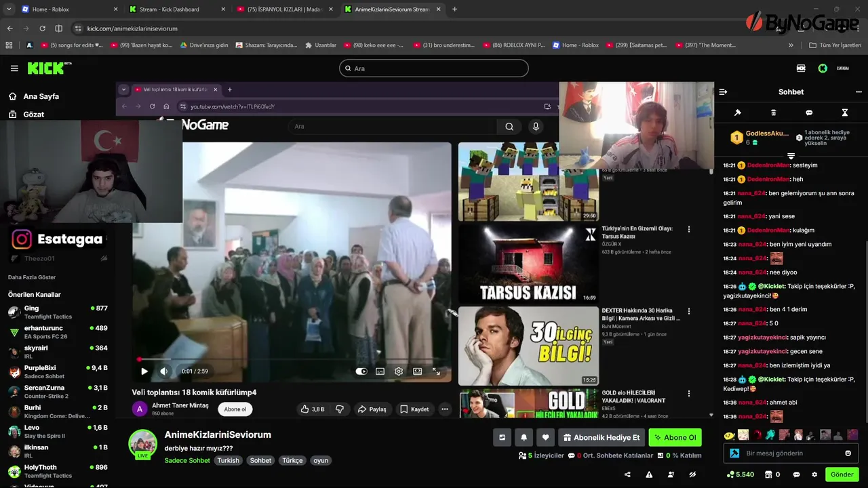868x488 pixels.
Task: Click the Kick search field Ara
Action: tap(434, 68)
